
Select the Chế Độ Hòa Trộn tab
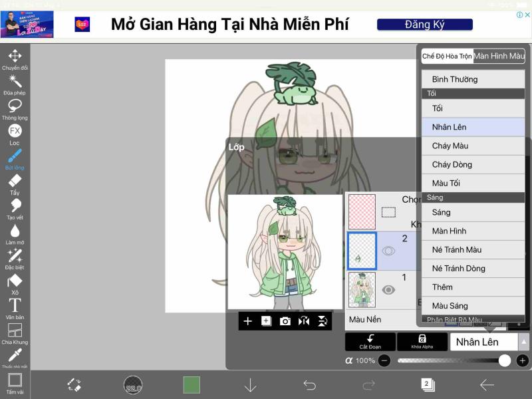coord(447,57)
